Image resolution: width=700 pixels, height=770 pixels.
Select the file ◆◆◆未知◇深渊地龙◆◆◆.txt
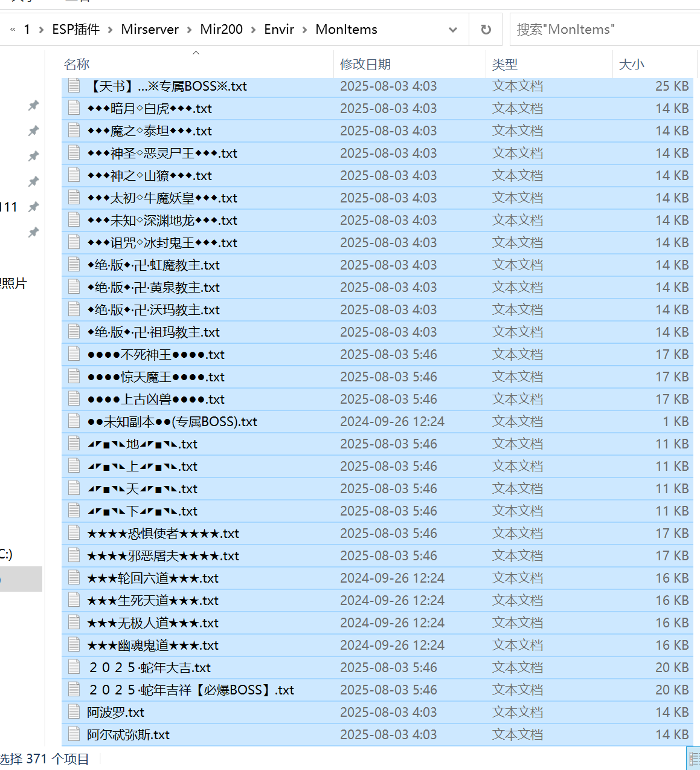coord(377,220)
